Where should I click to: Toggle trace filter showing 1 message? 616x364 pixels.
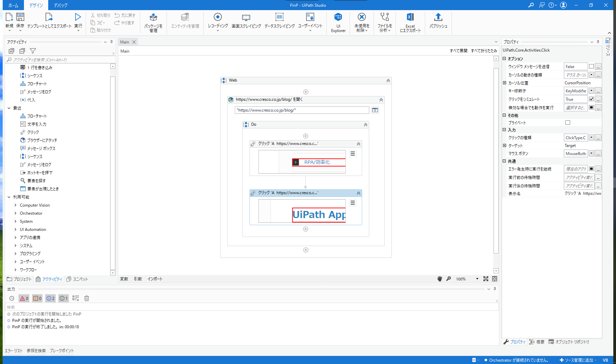click(64, 298)
